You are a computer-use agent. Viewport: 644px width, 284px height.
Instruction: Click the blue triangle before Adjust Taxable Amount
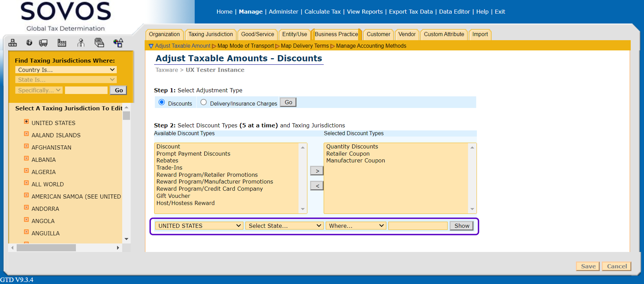tap(151, 46)
